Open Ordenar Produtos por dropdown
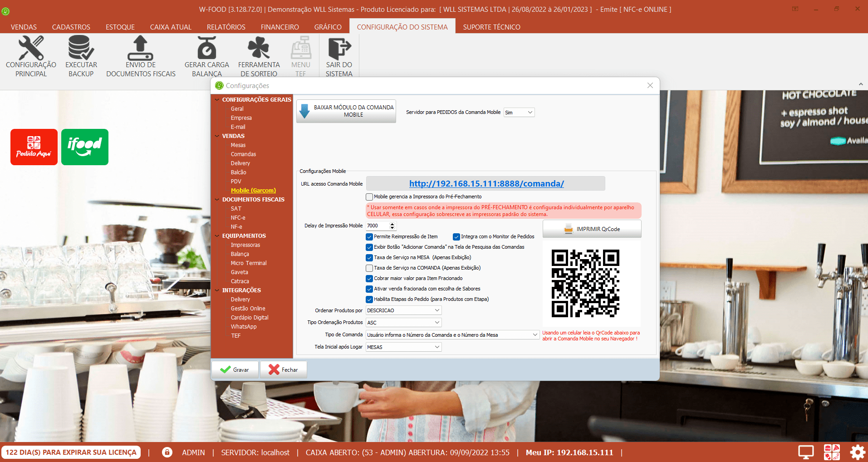 pyautogui.click(x=403, y=310)
